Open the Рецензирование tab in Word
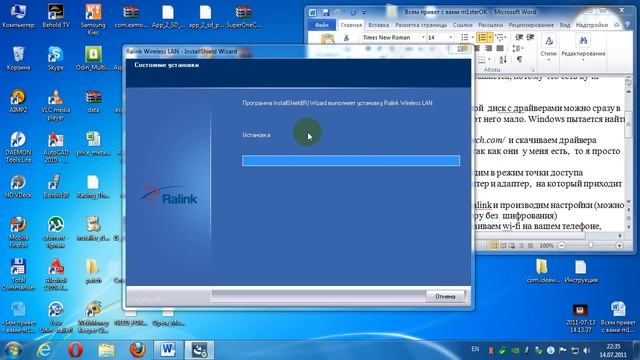 coord(531,25)
